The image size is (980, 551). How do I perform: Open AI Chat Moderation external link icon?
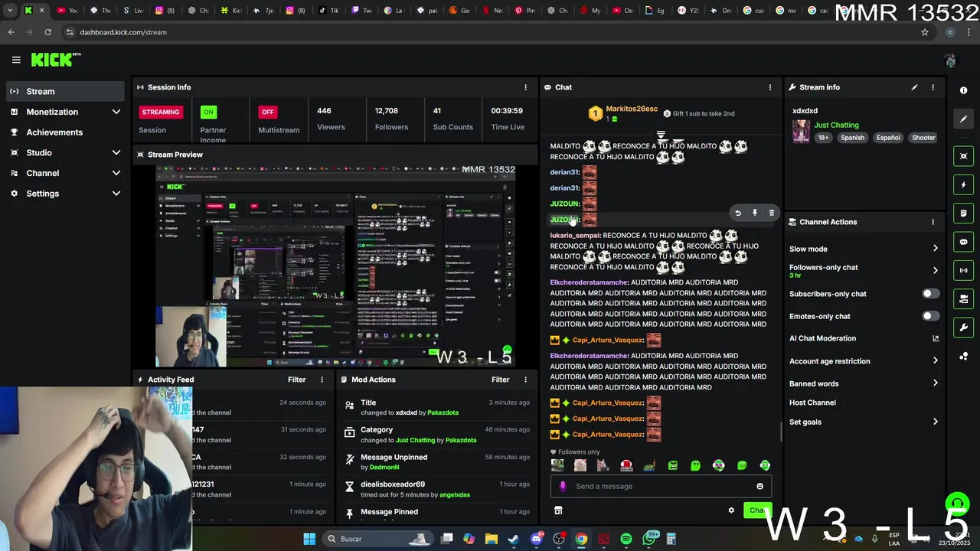[x=936, y=338]
